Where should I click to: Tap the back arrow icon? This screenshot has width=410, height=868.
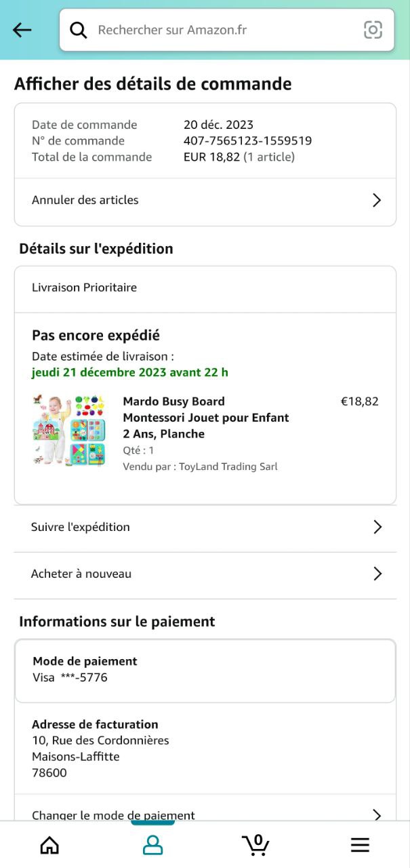click(x=22, y=30)
